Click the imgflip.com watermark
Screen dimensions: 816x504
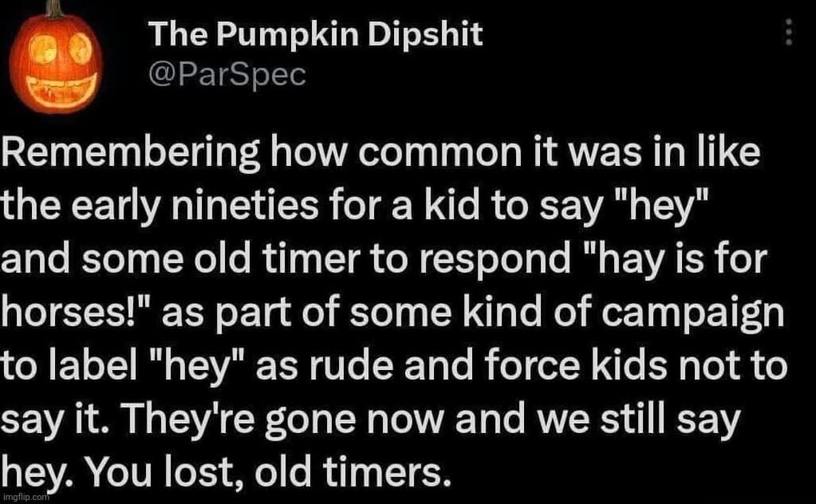pyautogui.click(x=27, y=496)
